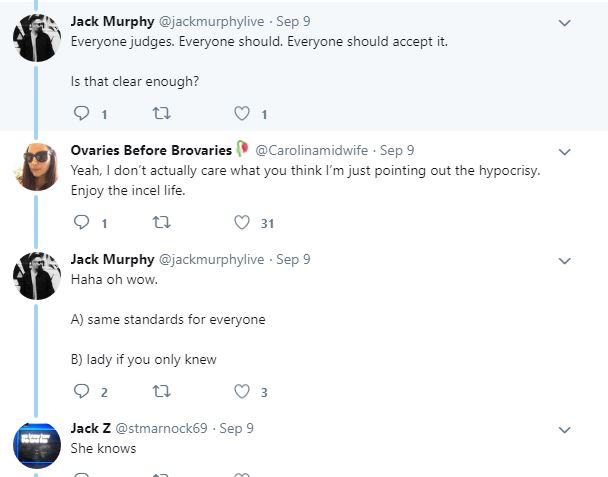Like Jack Murphy's "Everyone judges" tweet

click(x=241, y=113)
